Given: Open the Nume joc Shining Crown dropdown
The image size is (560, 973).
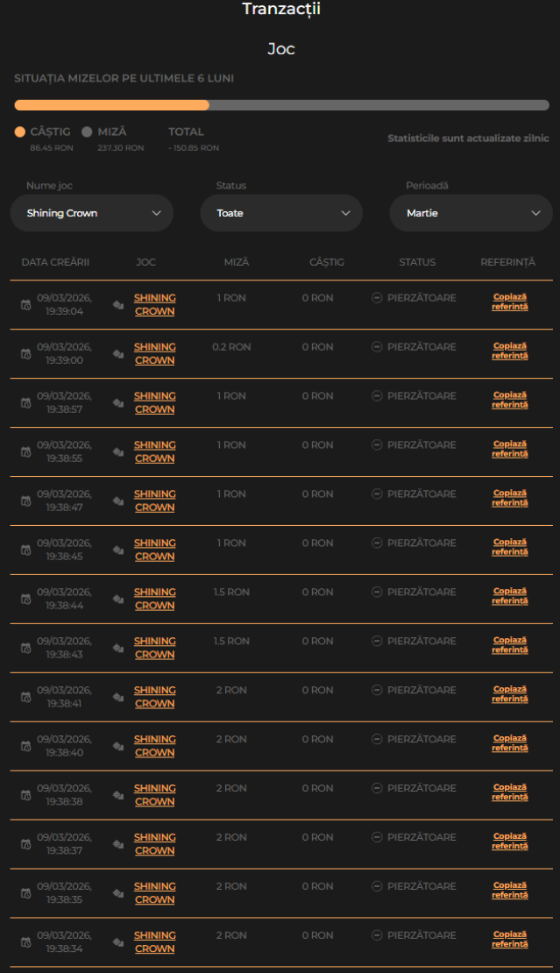Looking at the screenshot, I should point(92,213).
